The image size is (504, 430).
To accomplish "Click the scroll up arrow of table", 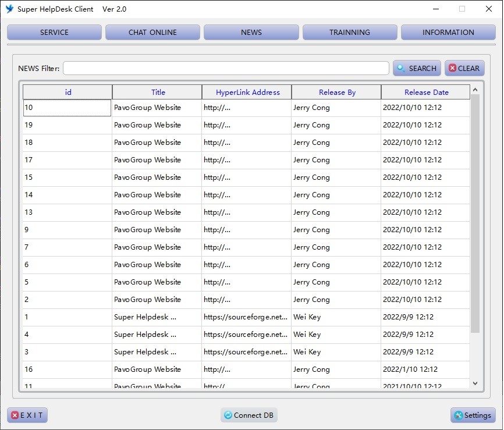I will point(475,90).
